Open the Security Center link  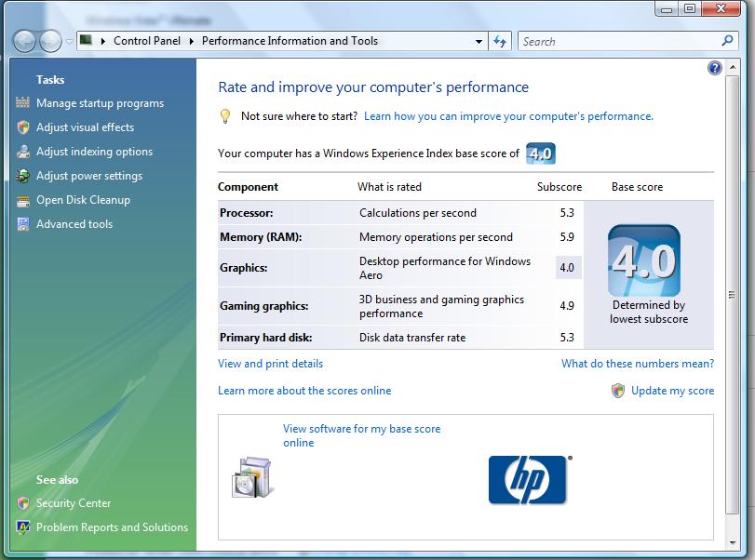(x=74, y=502)
